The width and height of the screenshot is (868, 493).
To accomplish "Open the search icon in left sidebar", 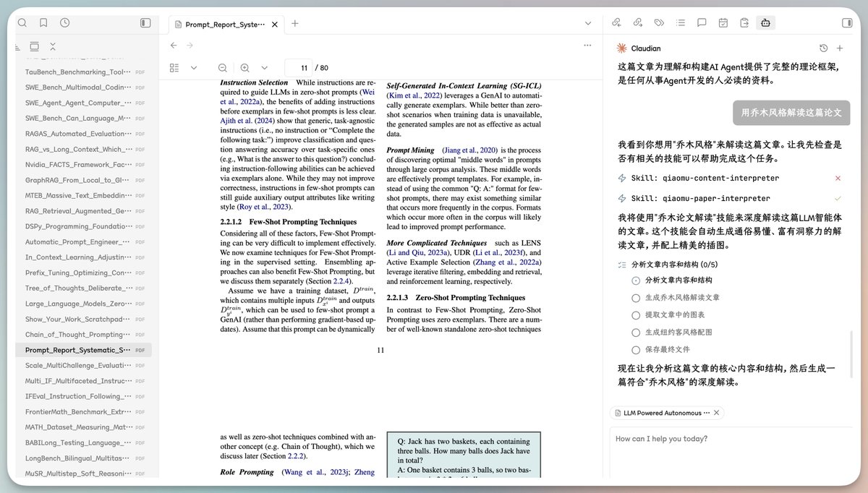I will pos(22,23).
